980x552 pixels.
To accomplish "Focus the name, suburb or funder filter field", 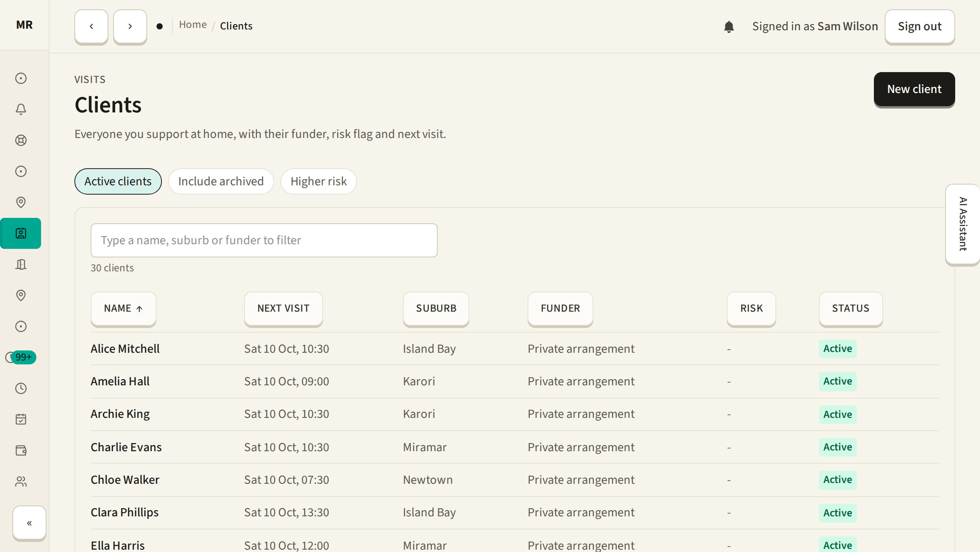I will 264,240.
